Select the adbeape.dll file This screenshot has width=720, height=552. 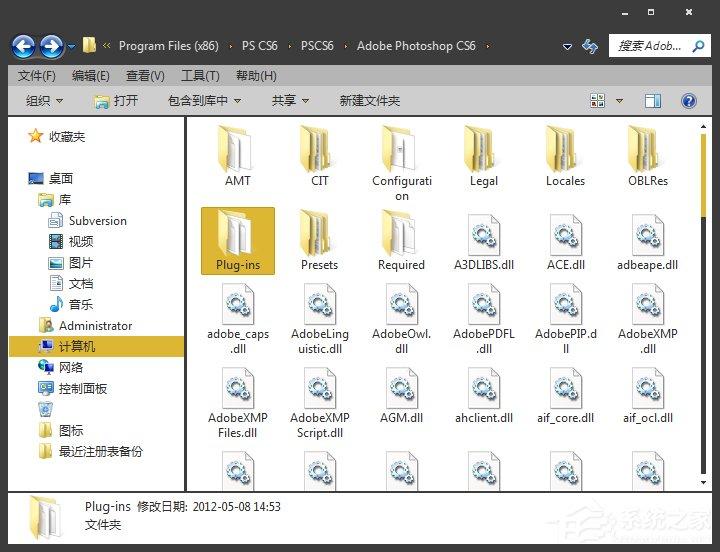(x=647, y=242)
